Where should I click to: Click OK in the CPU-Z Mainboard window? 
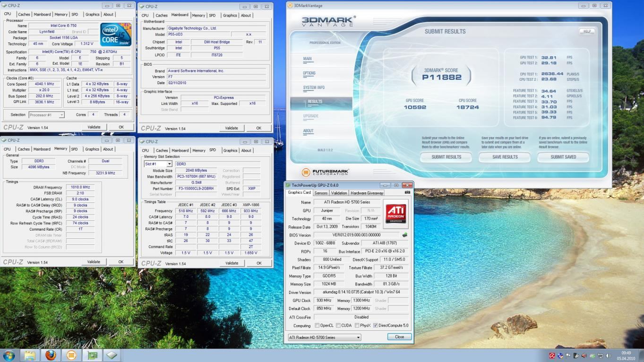[x=258, y=128]
